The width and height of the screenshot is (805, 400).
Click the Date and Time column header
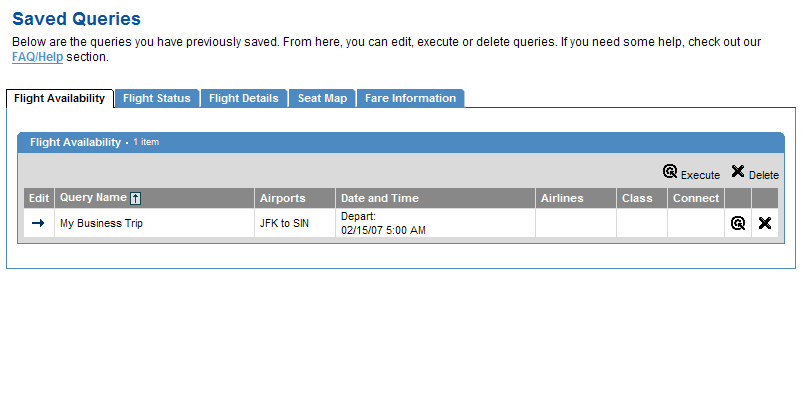point(380,198)
